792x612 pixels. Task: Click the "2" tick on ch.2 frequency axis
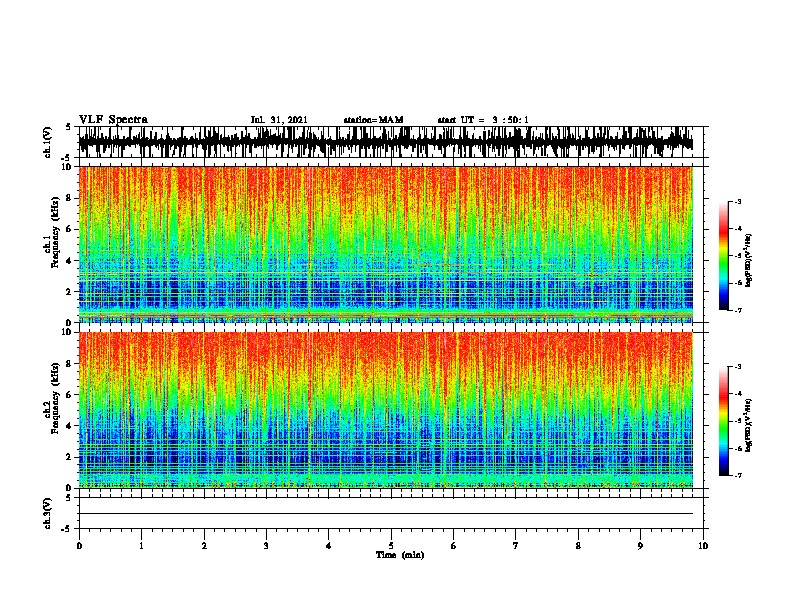(70, 457)
